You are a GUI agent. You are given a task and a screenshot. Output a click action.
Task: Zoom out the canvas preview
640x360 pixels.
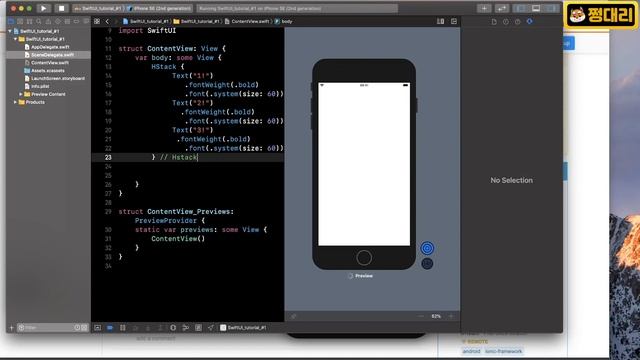[x=421, y=316]
